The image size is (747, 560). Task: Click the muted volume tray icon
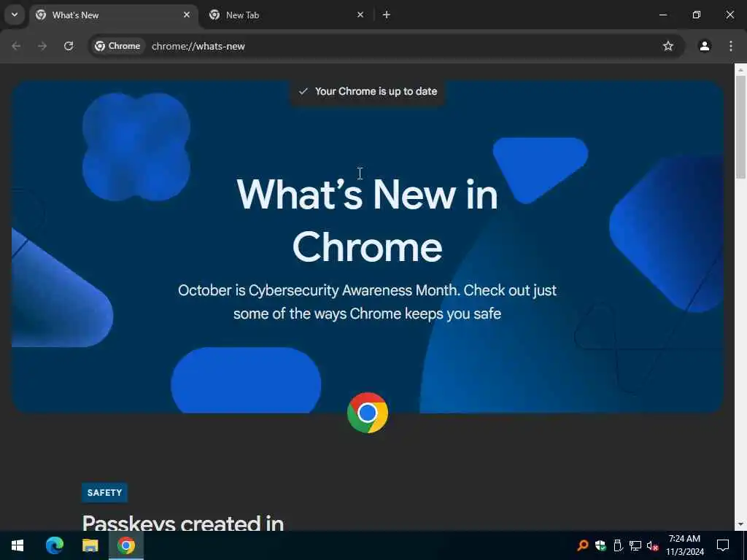point(652,545)
